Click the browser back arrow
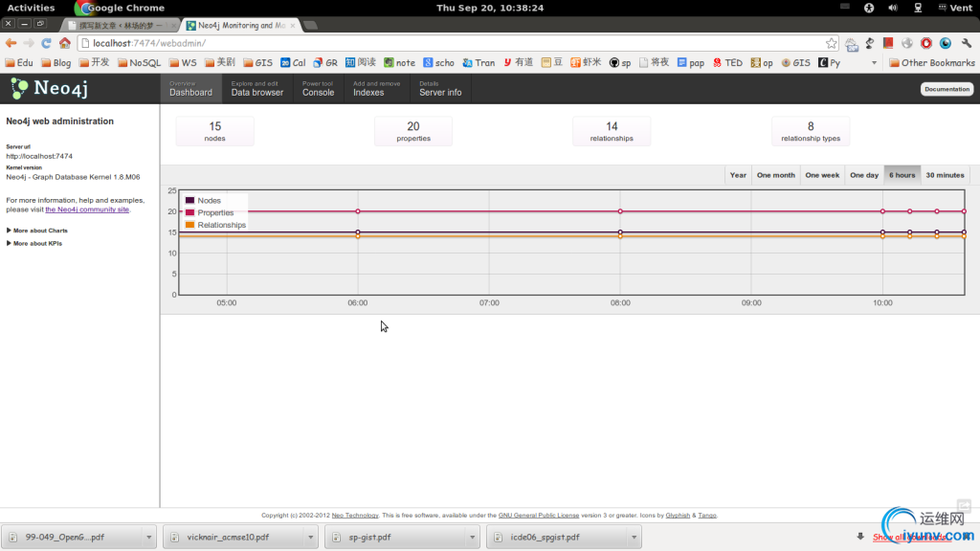 (11, 43)
